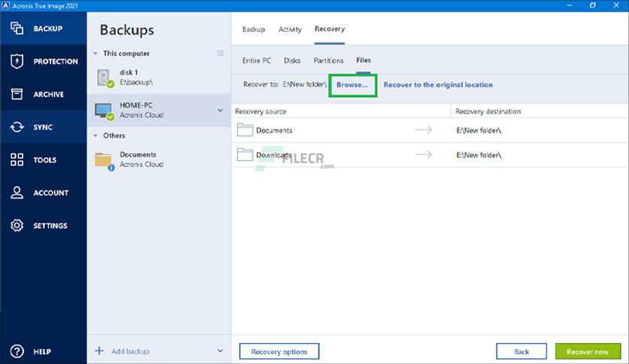Click Browse to pick destination
629x364 pixels.
[x=352, y=84]
